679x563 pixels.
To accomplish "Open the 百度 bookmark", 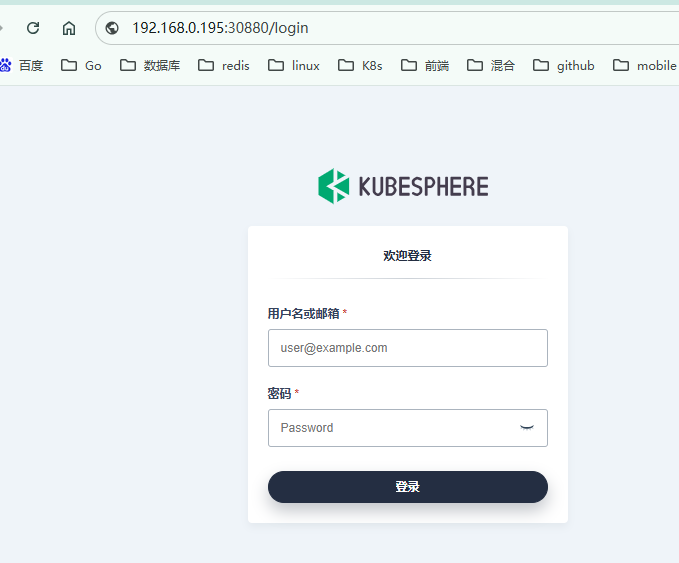I will (22, 65).
